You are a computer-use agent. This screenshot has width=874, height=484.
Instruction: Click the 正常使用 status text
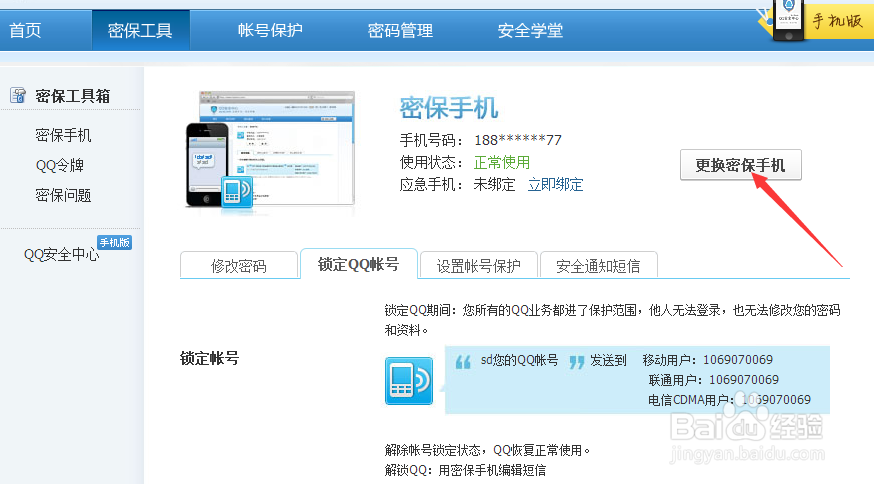click(x=502, y=162)
